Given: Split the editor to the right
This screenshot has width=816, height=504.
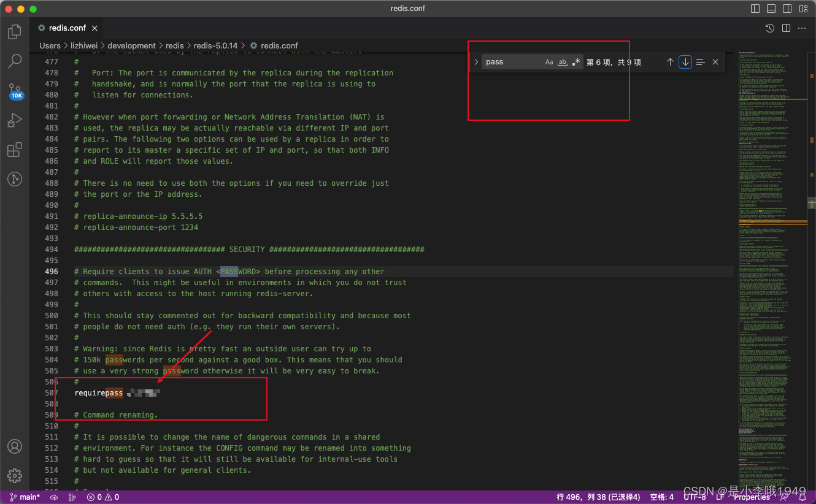Looking at the screenshot, I should [786, 28].
